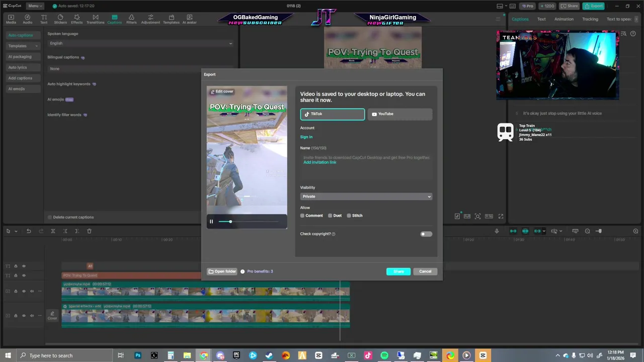Screen dimensions: 644x362
Task: Open the Media panel icon
Action: tap(11, 19)
